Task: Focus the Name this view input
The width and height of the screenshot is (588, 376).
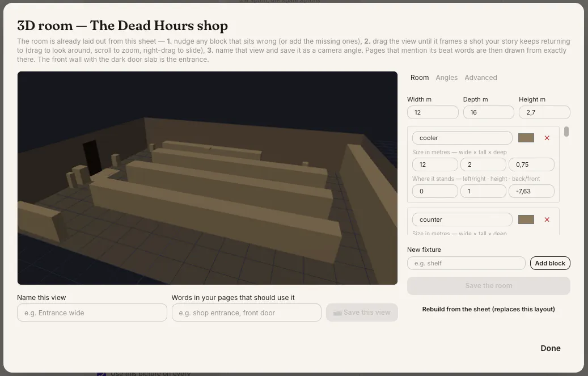Action: 92,312
